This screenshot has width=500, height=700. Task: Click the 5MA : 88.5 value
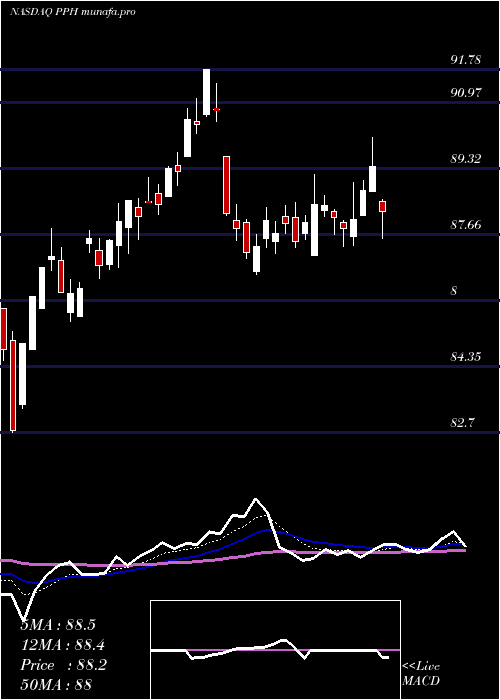tap(58, 625)
